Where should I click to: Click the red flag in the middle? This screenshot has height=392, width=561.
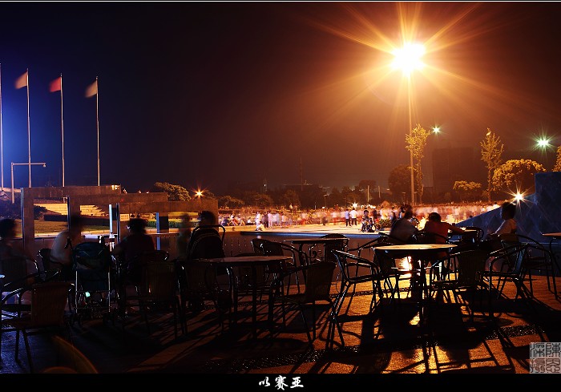point(55,84)
